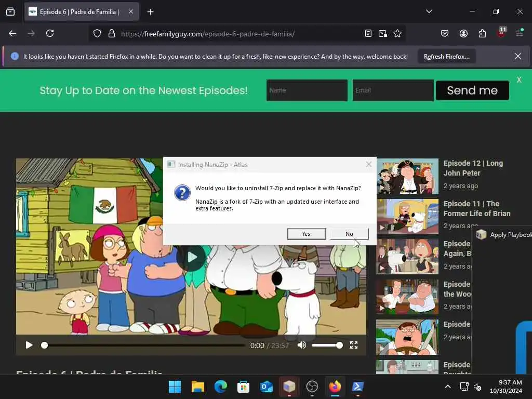List all tabs dropdown arrow
Screen dimensions: 532x399
coord(429,11)
